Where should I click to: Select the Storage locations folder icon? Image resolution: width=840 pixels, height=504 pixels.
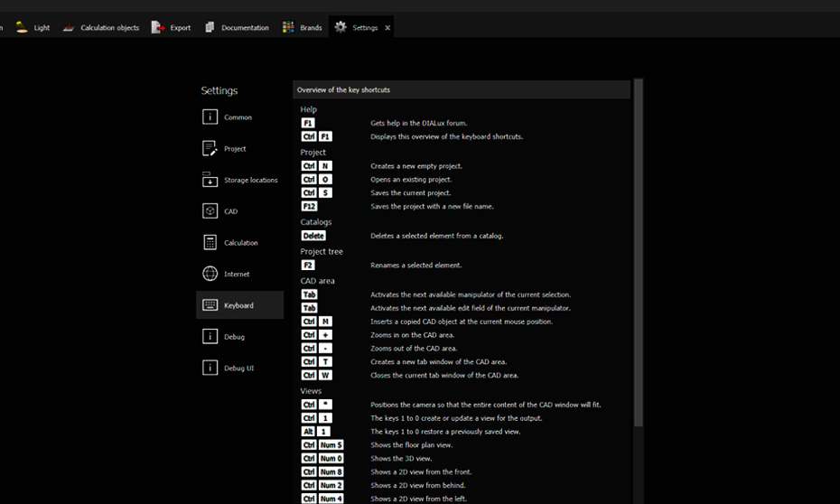tap(210, 180)
